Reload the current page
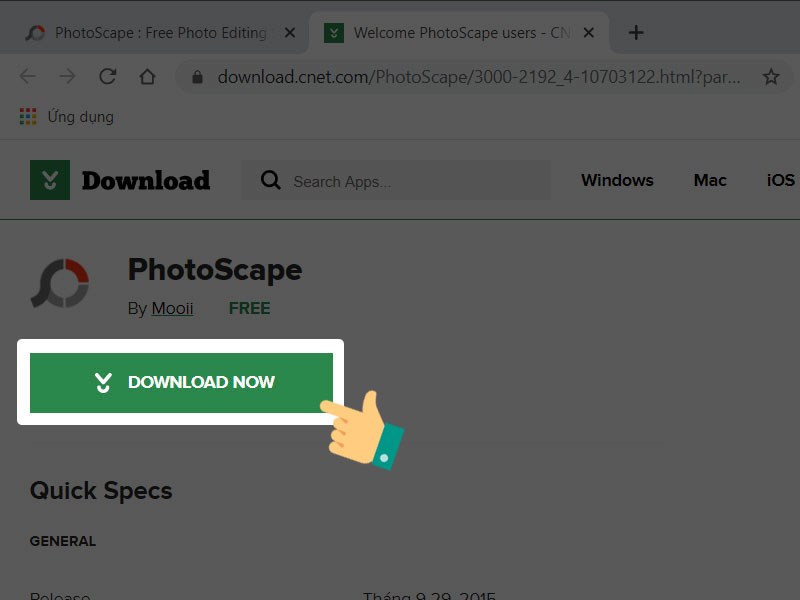This screenshot has width=800, height=600. point(107,77)
